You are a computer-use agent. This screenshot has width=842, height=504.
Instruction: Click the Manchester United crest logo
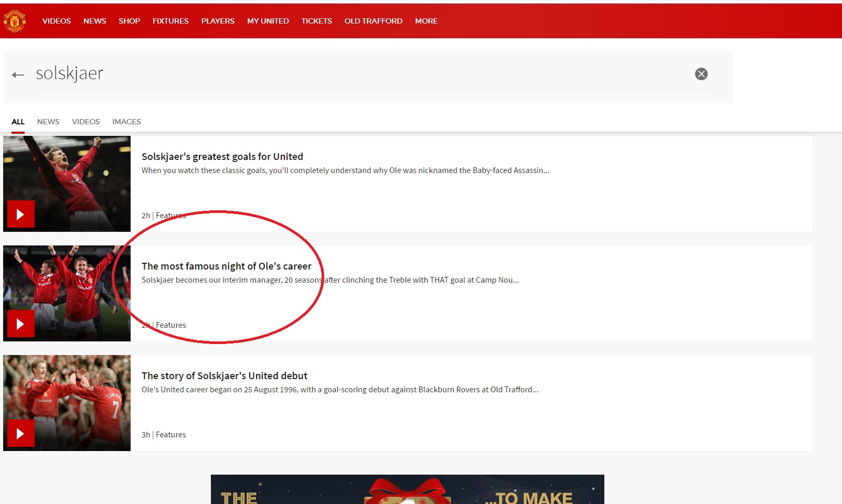pyautogui.click(x=14, y=21)
